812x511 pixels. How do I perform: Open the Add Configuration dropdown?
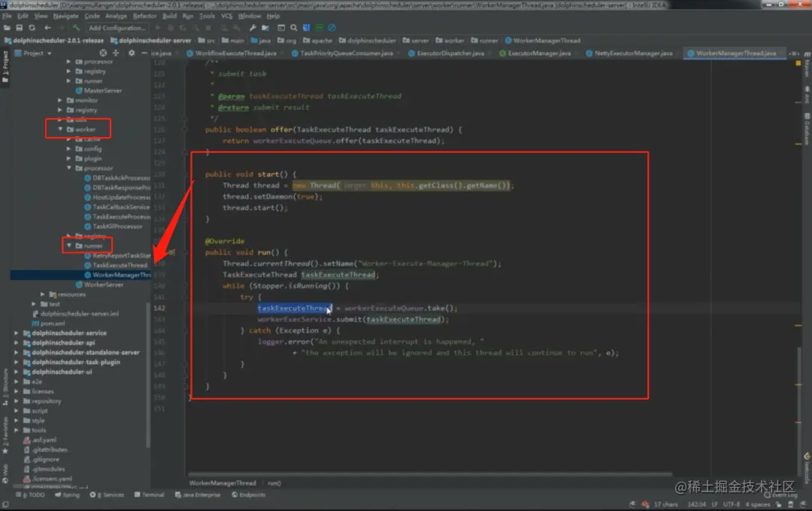point(117,28)
